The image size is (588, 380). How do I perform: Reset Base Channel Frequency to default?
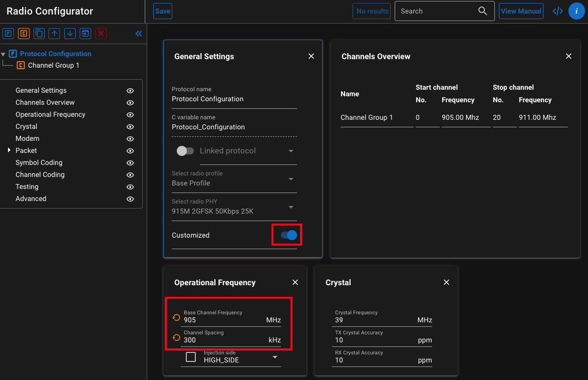(x=176, y=317)
